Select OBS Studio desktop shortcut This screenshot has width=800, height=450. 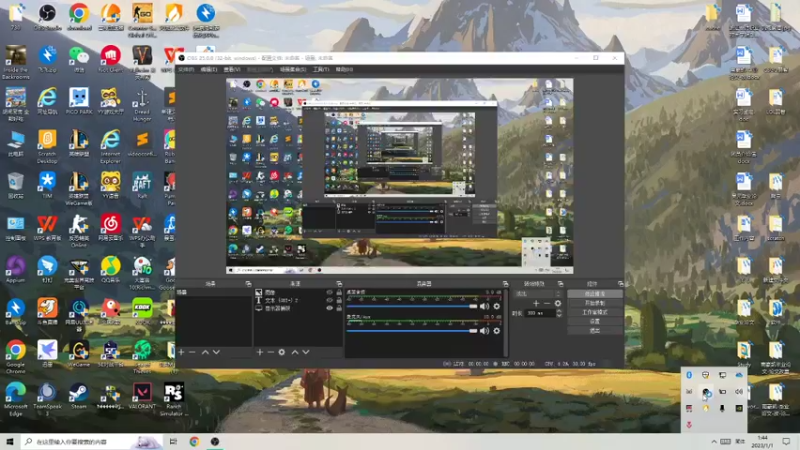click(x=47, y=16)
